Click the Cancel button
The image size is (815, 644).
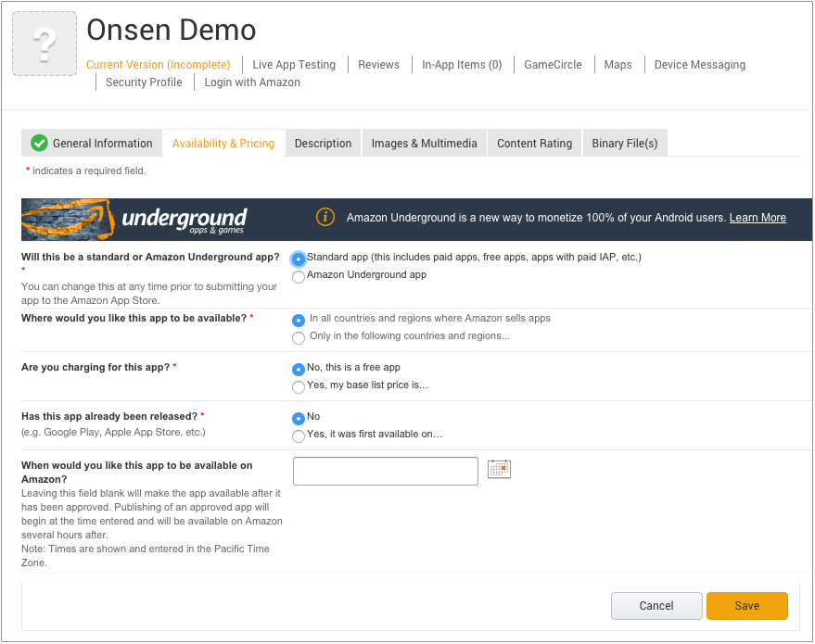[x=656, y=606]
